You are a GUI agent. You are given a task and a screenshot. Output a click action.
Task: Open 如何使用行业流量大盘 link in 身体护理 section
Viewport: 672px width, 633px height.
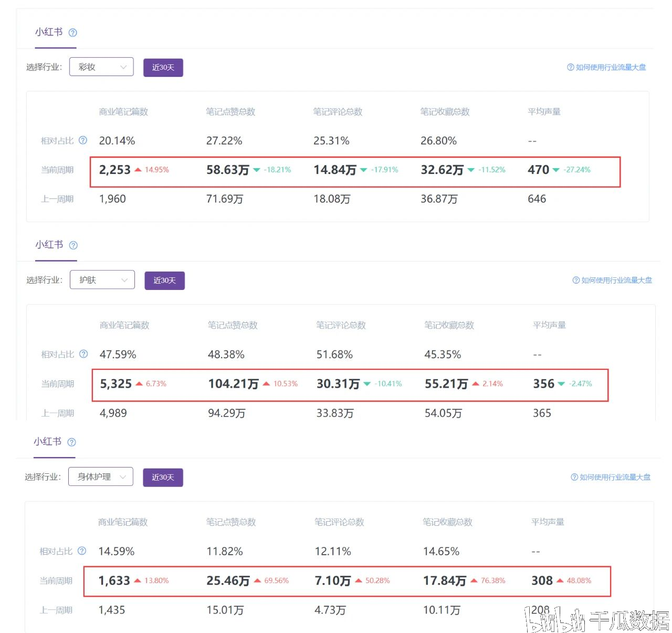tap(611, 478)
